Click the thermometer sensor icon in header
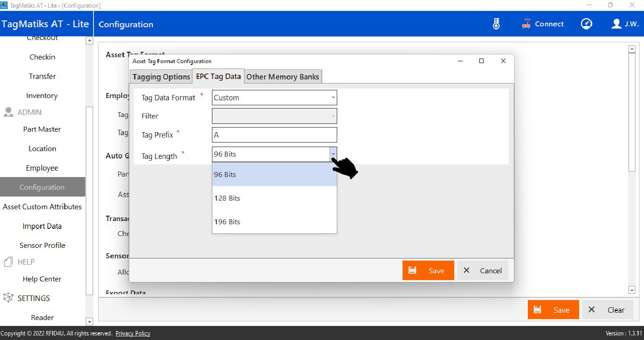 pos(496,24)
